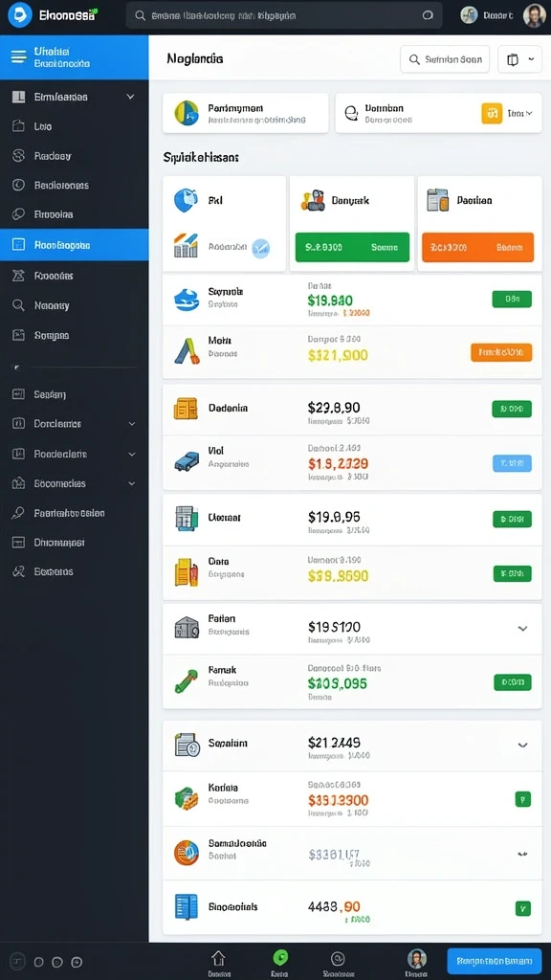Open the Elrooeina sidebar item
Screen dimensions: 551x980
75,214
